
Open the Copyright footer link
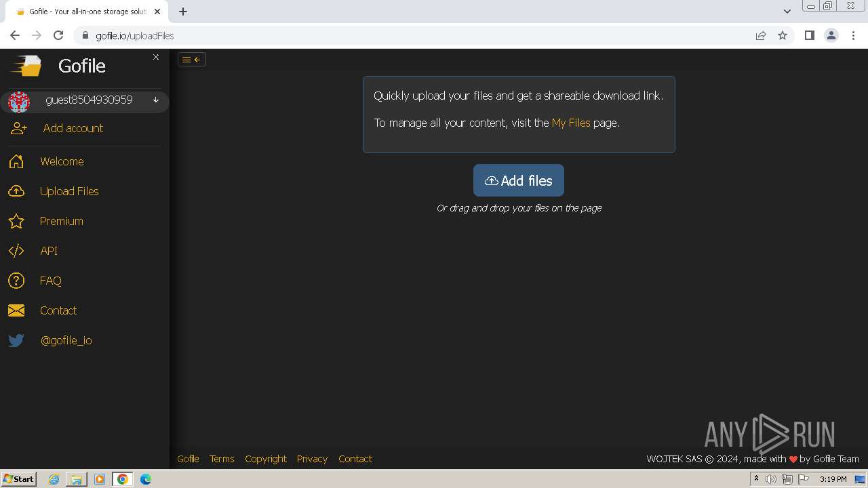[266, 459]
